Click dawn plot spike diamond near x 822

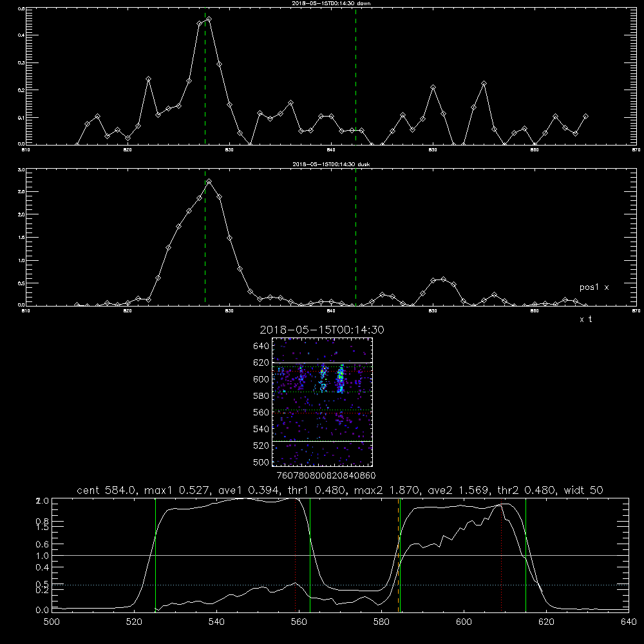(148, 79)
